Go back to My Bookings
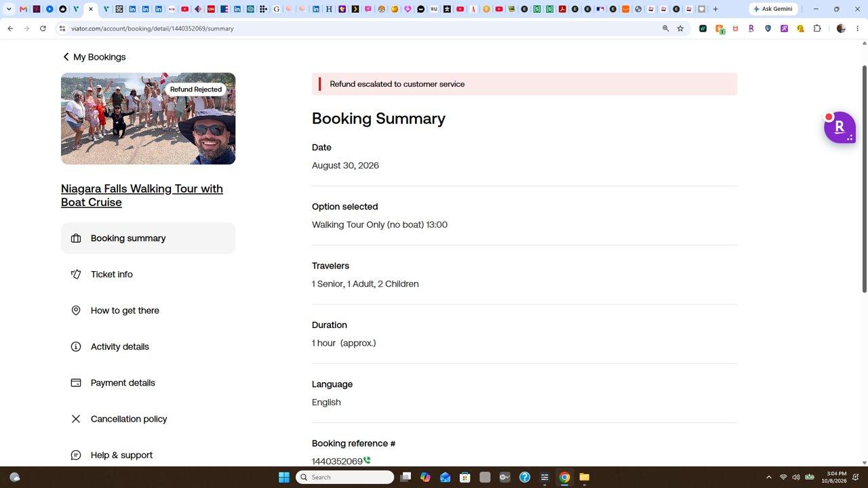The width and height of the screenshot is (868, 488). pyautogui.click(x=94, y=57)
